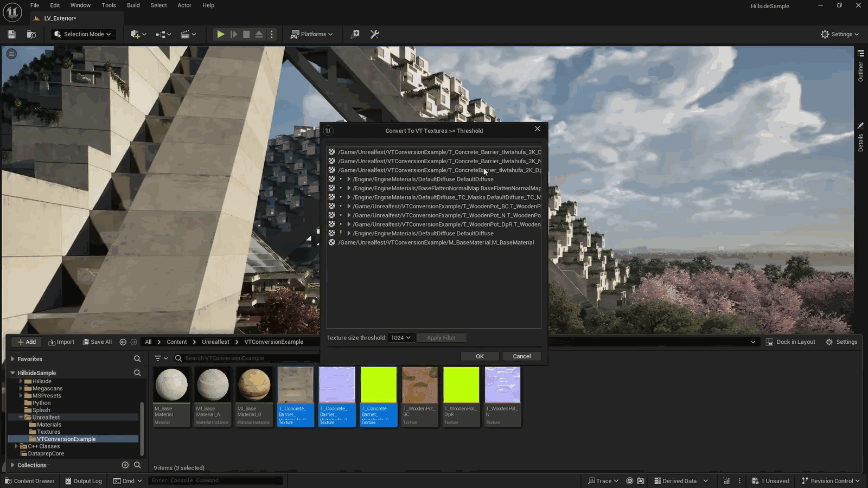Expand the first /Engine/EngineMaterials/DefaultDiffuse row
This screenshot has width=868, height=488.
coord(349,179)
